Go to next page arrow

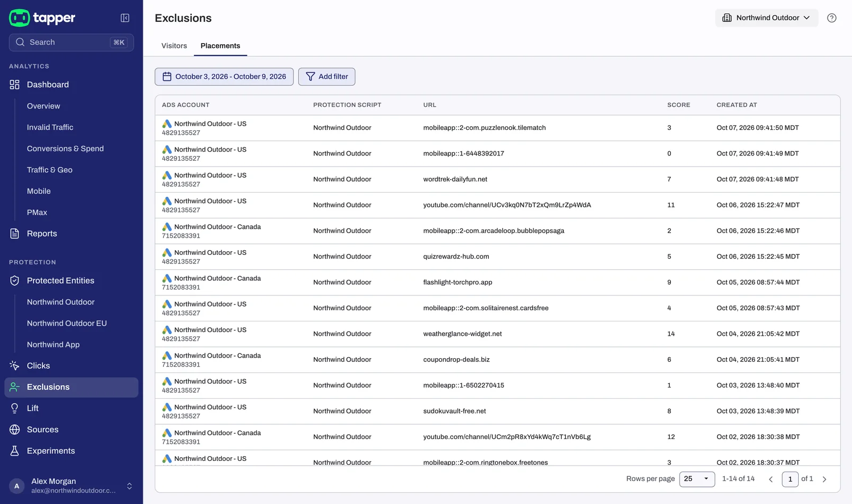click(824, 479)
